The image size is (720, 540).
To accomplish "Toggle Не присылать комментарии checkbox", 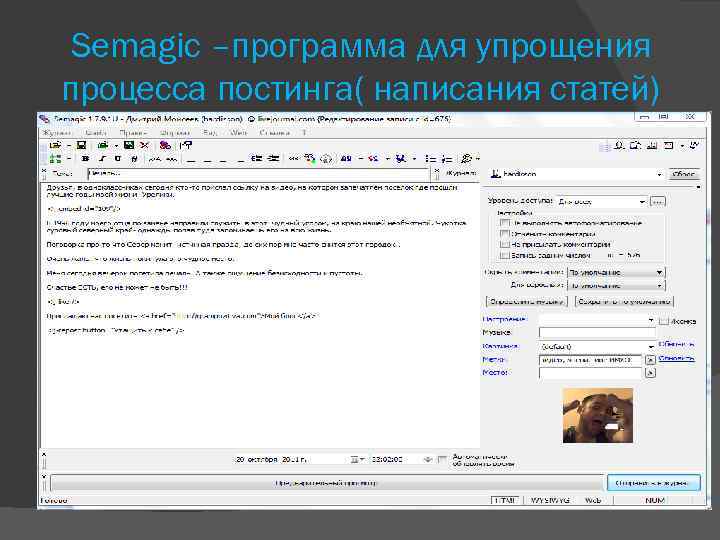I will click(505, 244).
